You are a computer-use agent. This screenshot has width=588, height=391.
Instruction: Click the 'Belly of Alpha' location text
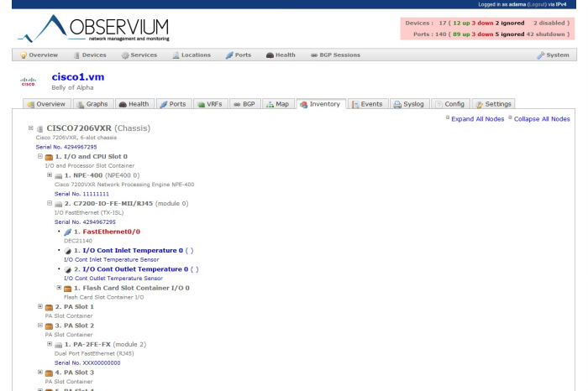point(72,87)
